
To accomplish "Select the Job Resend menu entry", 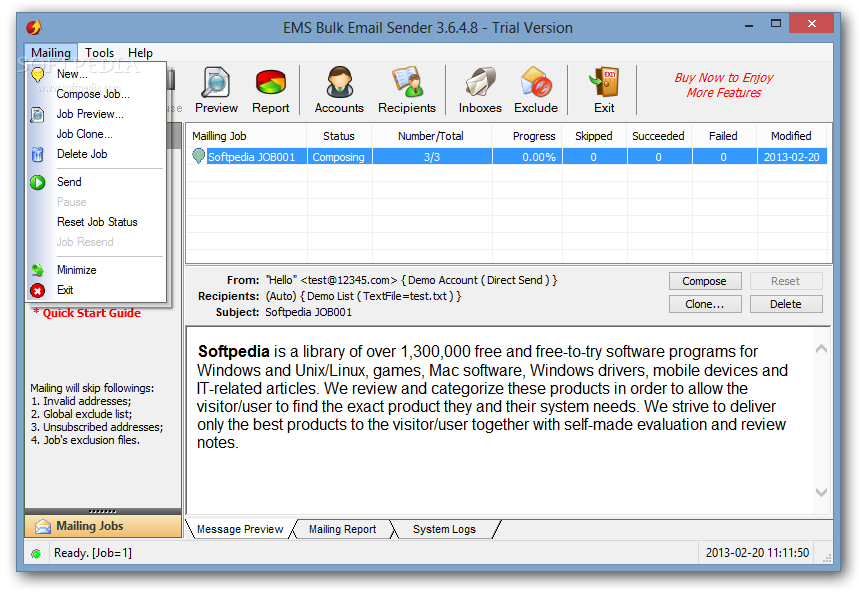I will [x=85, y=242].
